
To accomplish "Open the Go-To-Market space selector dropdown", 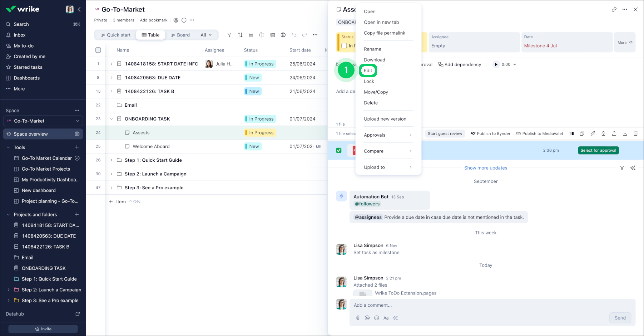I will coord(43,121).
